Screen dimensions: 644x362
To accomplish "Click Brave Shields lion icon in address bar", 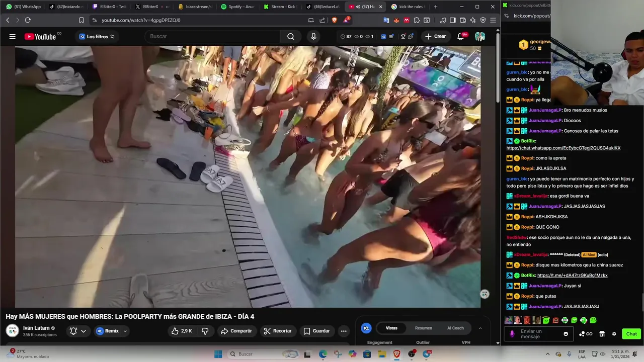I will 334,20.
